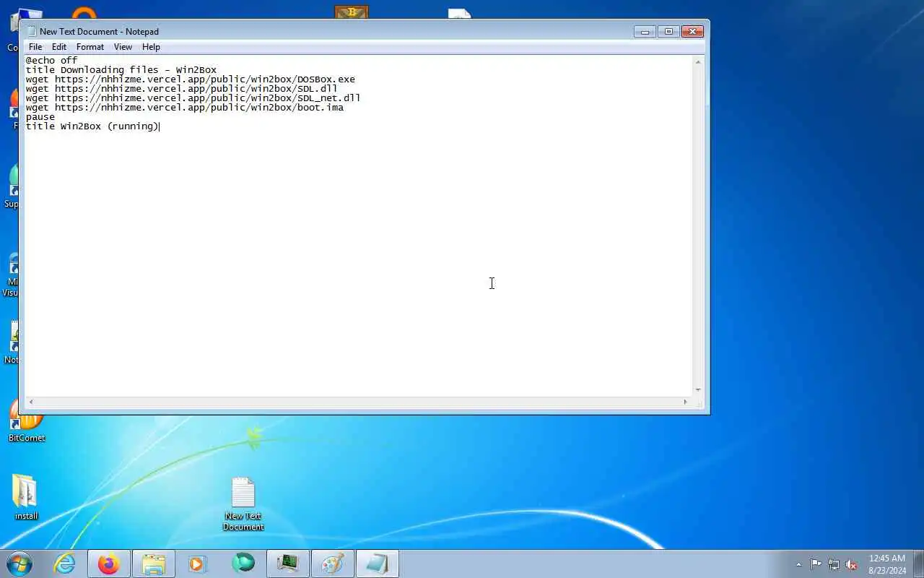Viewport: 924px width, 578px height.
Task: Open the install folder on desktop
Action: pyautogui.click(x=26, y=498)
